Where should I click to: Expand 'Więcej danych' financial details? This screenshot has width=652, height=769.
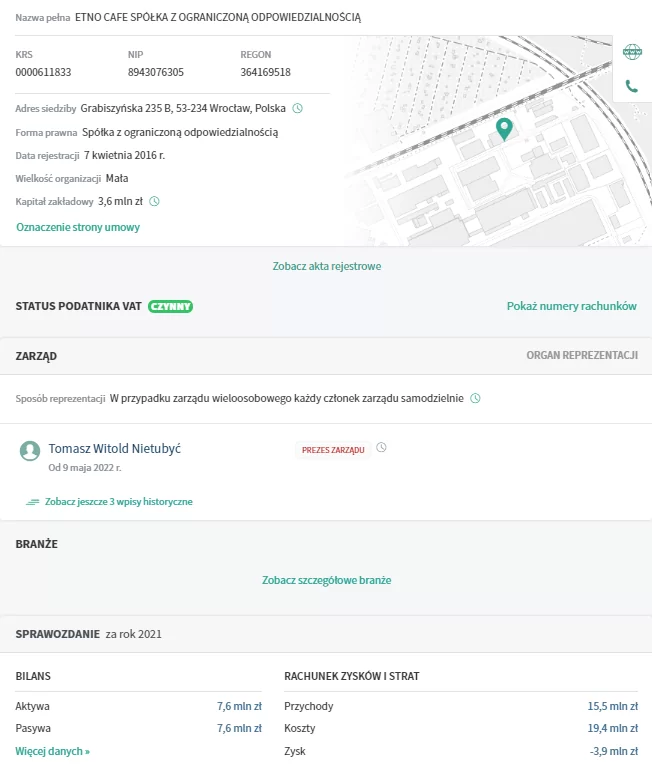pos(53,751)
